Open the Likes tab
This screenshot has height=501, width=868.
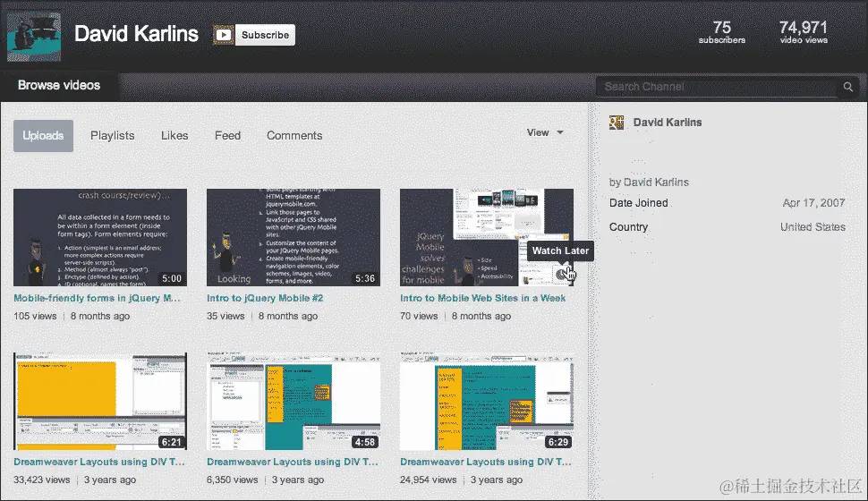point(174,136)
